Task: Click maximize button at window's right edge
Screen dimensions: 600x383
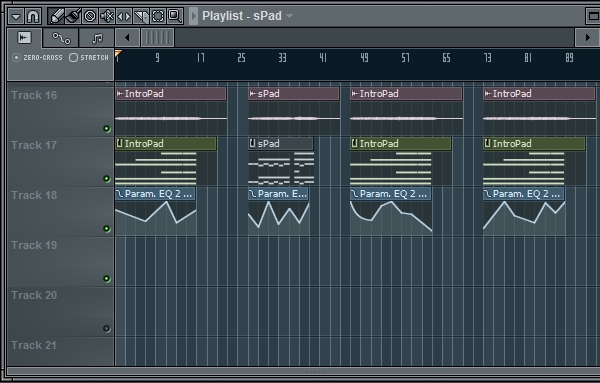Action: coord(593,16)
